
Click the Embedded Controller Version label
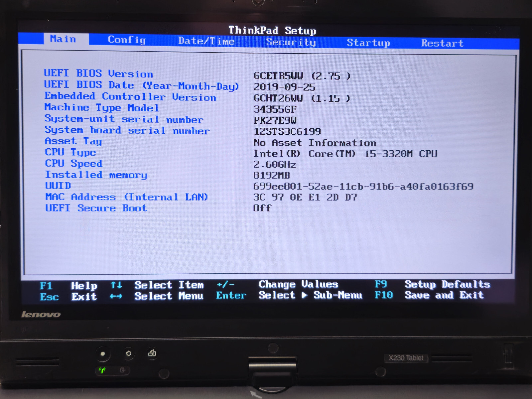point(130,97)
